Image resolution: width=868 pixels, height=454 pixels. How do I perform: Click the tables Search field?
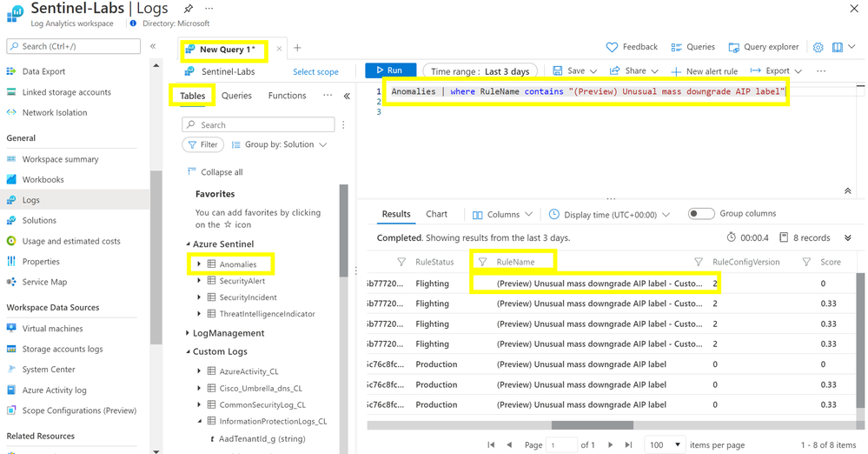point(259,124)
